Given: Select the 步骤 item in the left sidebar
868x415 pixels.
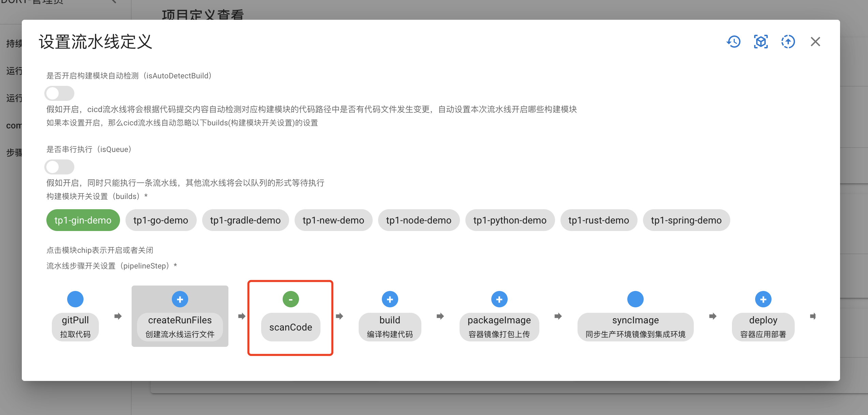Looking at the screenshot, I should 14,152.
